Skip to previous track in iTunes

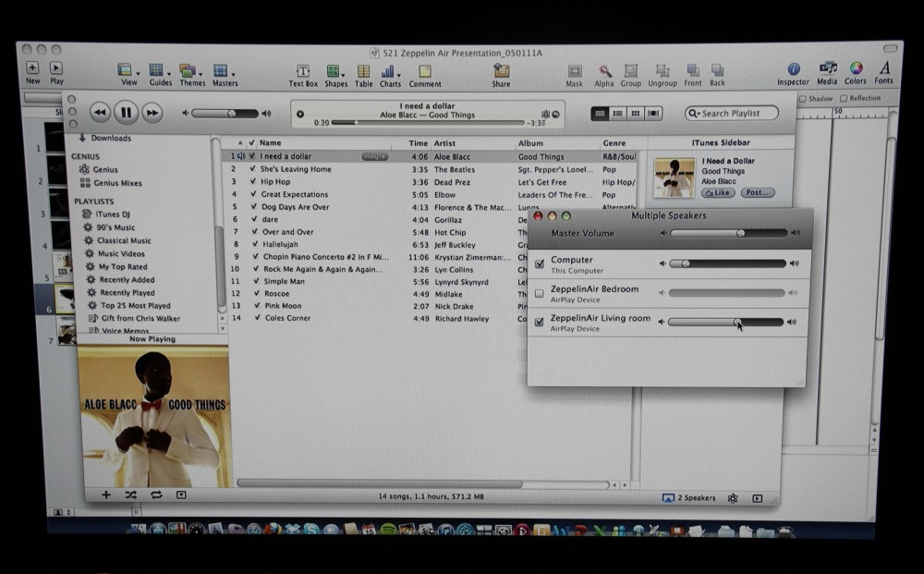point(100,113)
